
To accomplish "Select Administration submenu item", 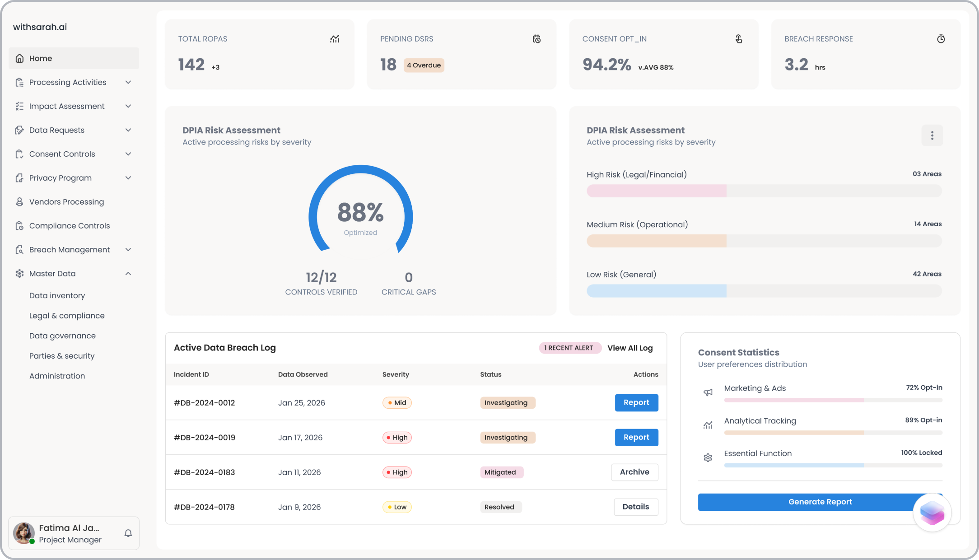I will pyautogui.click(x=57, y=376).
